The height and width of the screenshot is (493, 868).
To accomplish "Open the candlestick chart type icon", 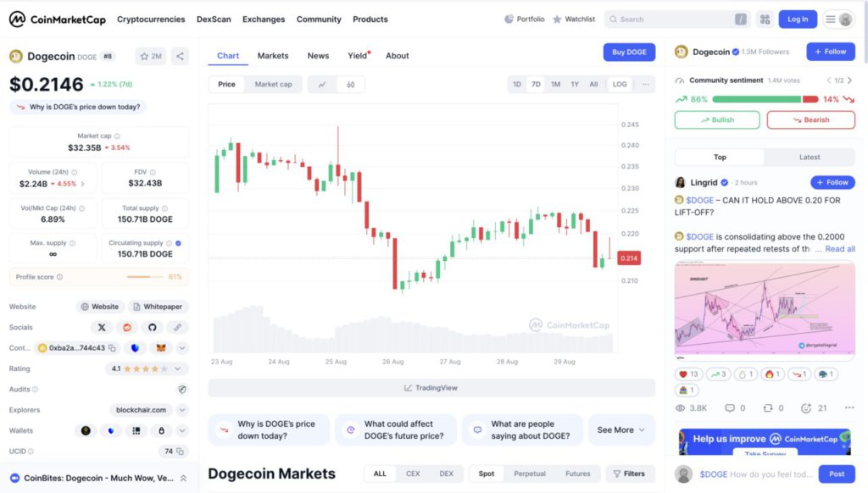I will [x=352, y=84].
